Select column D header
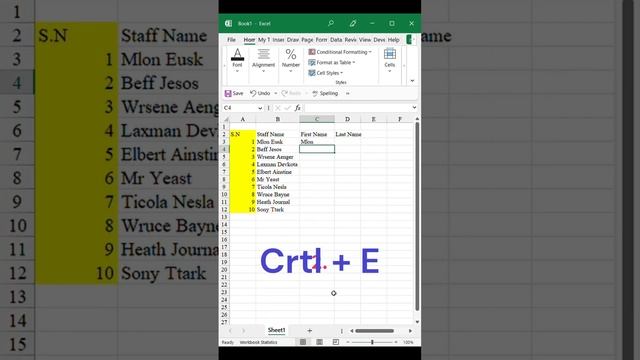This screenshot has width=640, height=360. [x=347, y=119]
